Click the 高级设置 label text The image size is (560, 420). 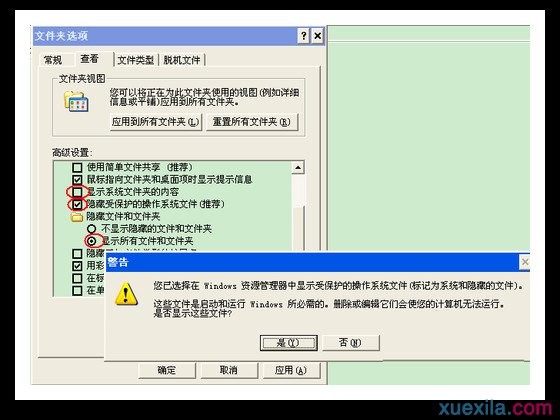[x=72, y=153]
